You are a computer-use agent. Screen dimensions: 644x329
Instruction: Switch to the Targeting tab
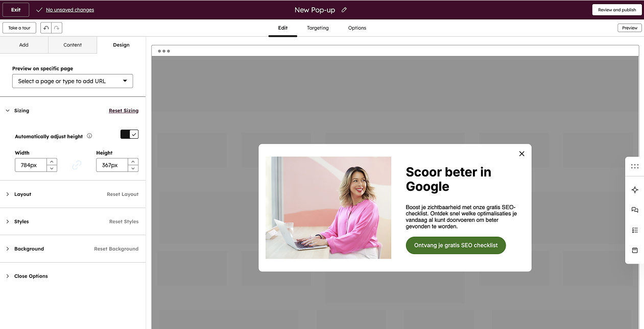318,28
